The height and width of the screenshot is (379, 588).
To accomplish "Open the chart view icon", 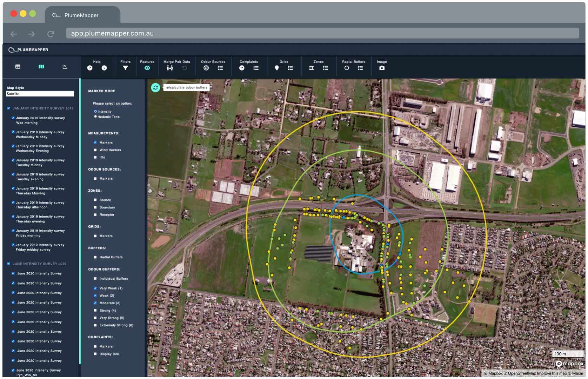I will click(x=65, y=67).
